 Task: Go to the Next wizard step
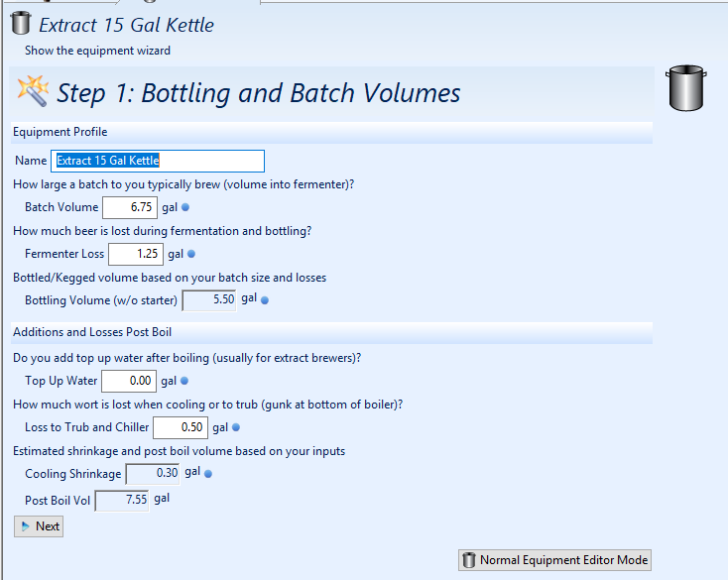39,526
